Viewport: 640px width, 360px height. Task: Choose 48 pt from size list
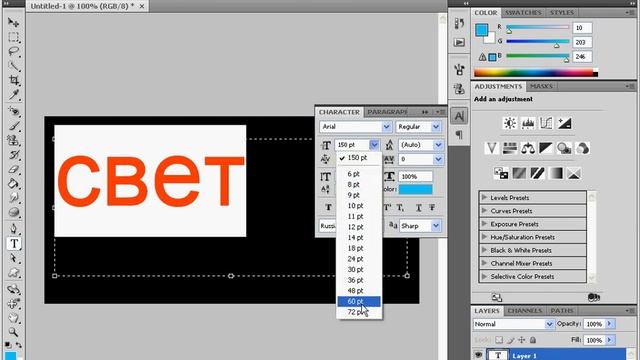pos(359,291)
